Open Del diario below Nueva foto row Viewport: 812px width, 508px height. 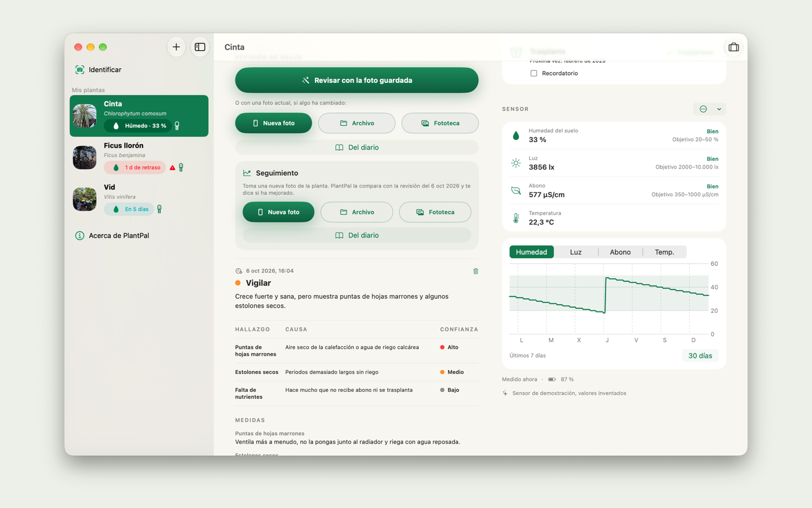click(357, 147)
